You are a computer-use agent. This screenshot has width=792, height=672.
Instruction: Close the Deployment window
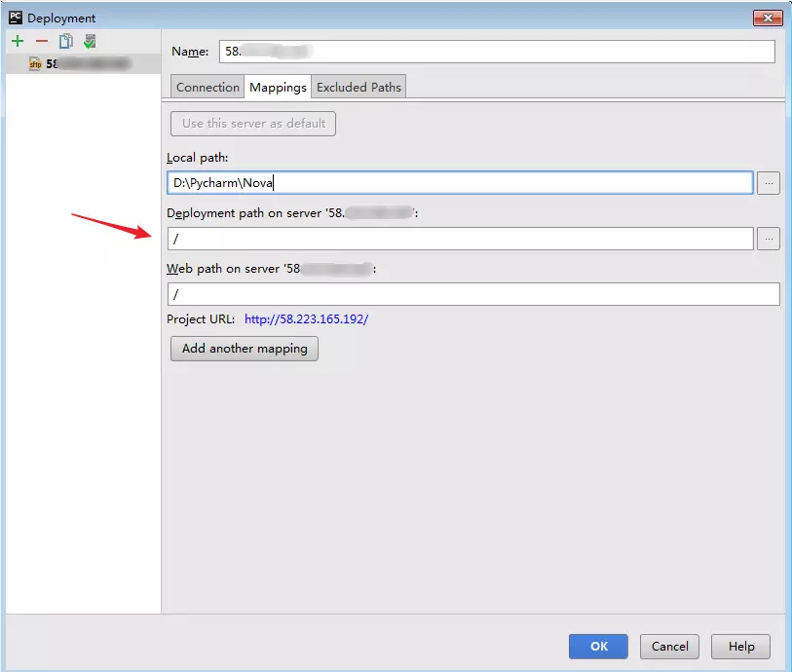(x=768, y=18)
